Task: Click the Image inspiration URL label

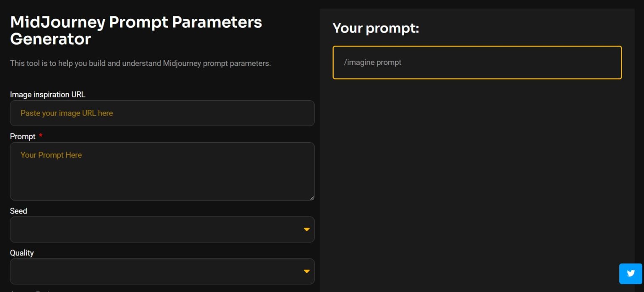Action: click(47, 94)
